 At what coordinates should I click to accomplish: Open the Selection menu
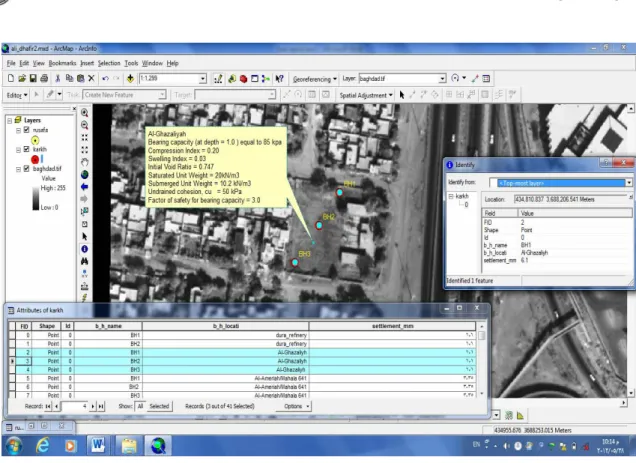(109, 63)
